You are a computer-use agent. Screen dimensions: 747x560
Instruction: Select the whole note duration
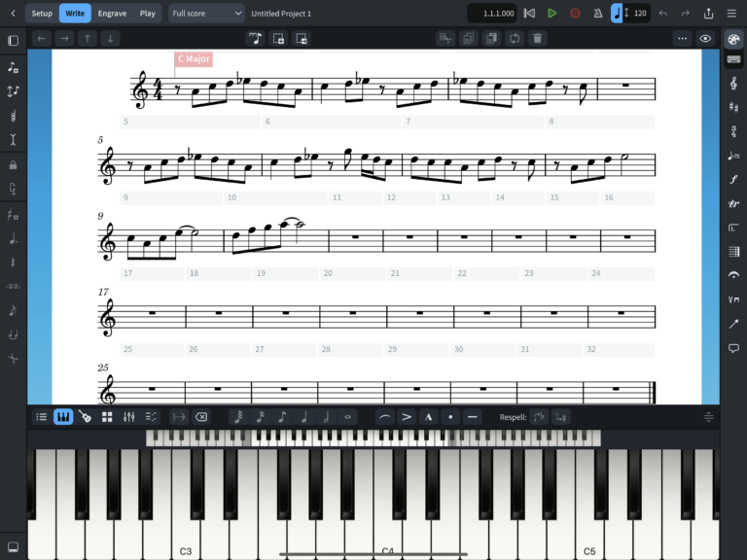[348, 417]
